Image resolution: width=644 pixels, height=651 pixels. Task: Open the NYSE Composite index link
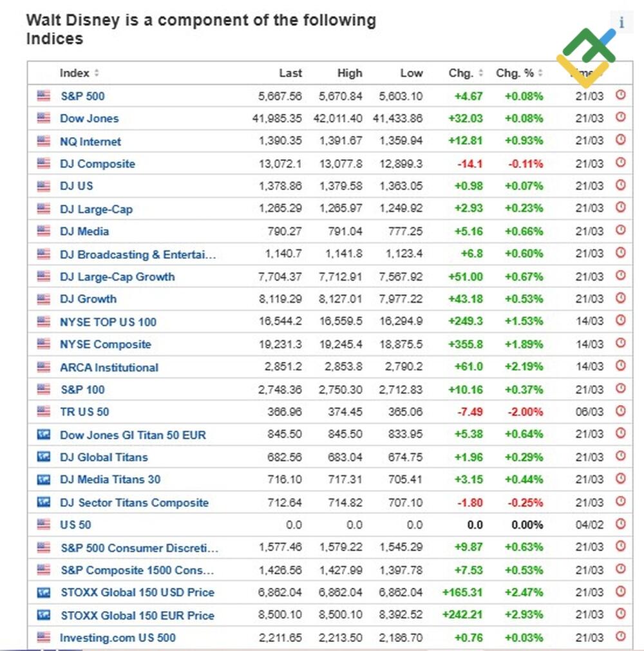106,344
